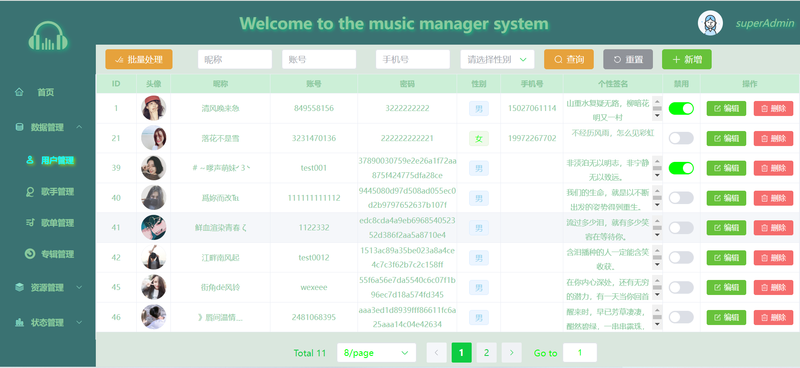Open avatar of user 江畔南风起
Screen dimensions: 800x368
(x=153, y=257)
